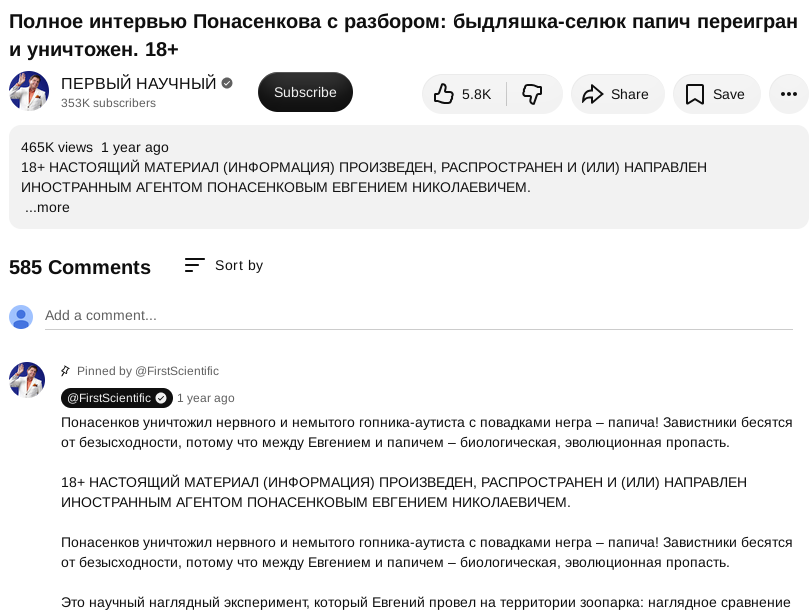Click verified badge beside @FirstScientific handle
The width and height of the screenshot is (812, 616).
[161, 398]
